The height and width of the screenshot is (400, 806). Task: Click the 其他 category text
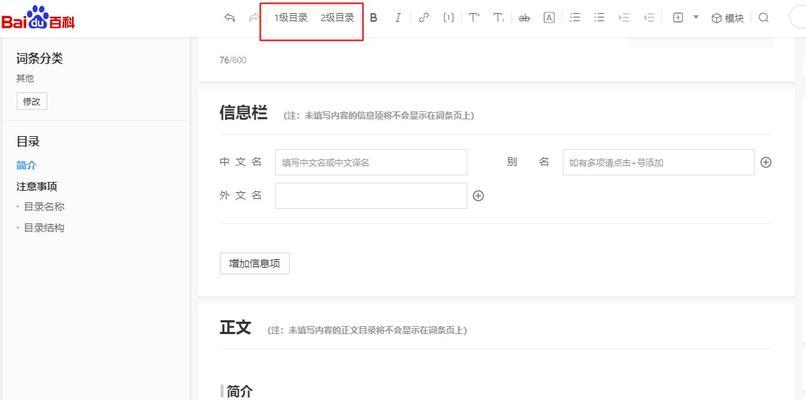coord(25,79)
